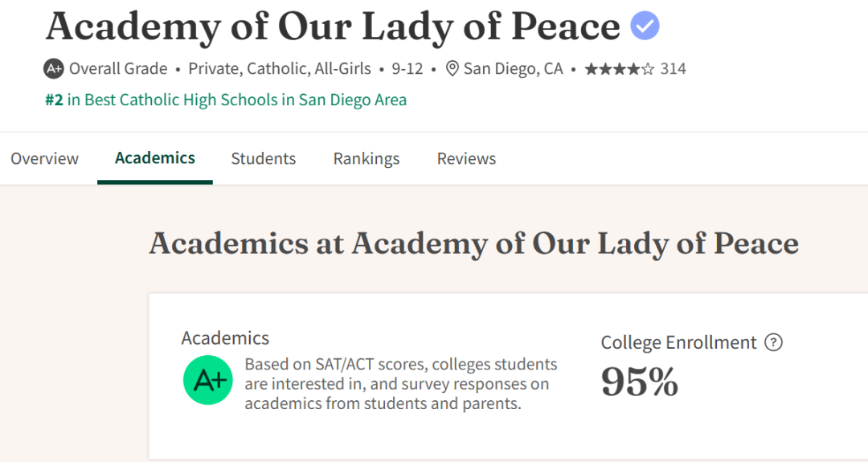This screenshot has height=462, width=868.
Task: Go to the Rankings tab
Action: coord(366,158)
